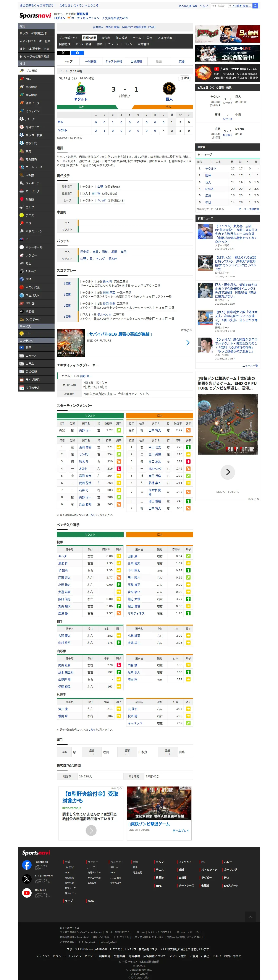Open the Yahoo! JAPAN link

[x=187, y=6]
